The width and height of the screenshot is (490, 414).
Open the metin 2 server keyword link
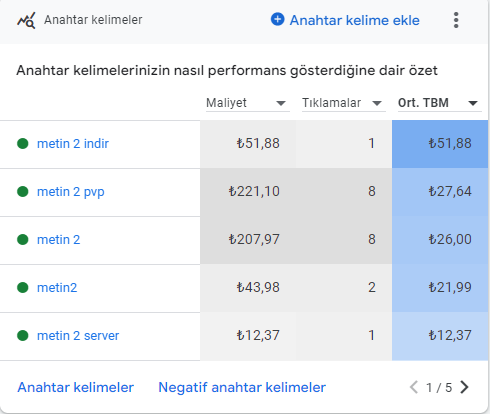(78, 336)
